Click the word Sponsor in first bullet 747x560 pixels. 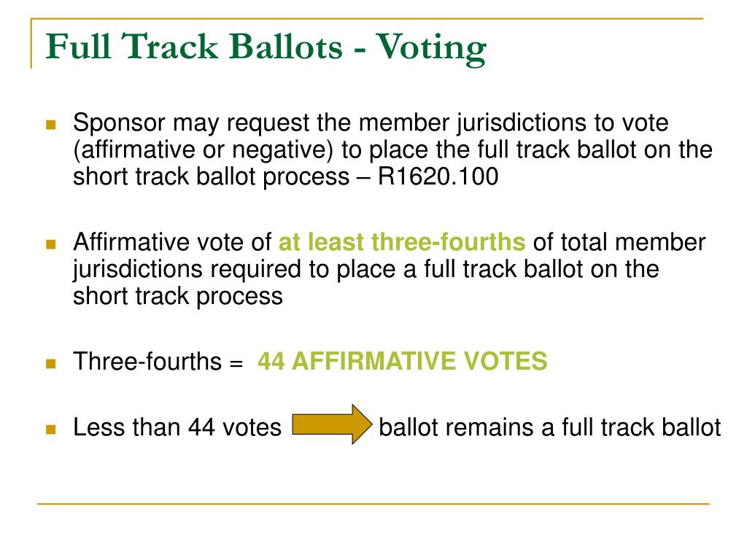coord(119,123)
